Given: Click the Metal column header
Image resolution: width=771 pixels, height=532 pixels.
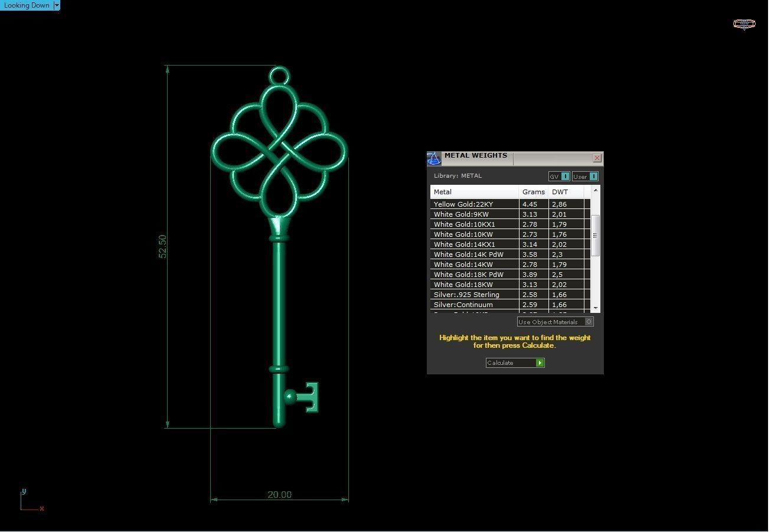Looking at the screenshot, I should click(474, 192).
